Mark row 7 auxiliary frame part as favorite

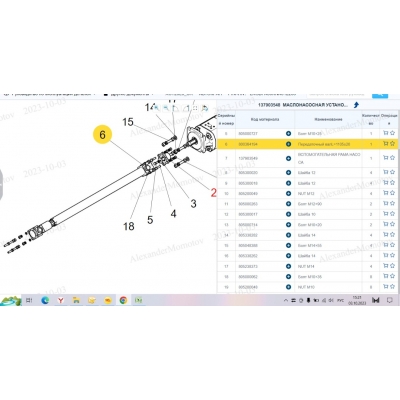pyautogui.click(x=392, y=158)
